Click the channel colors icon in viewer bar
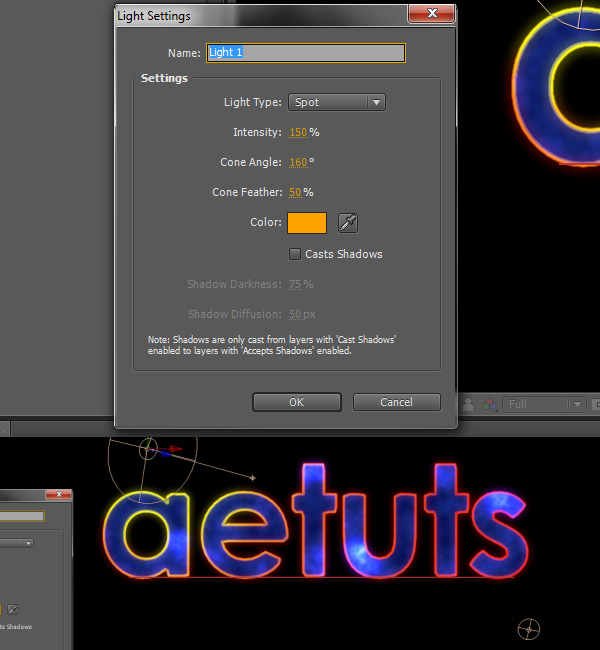The height and width of the screenshot is (650, 600). 490,404
